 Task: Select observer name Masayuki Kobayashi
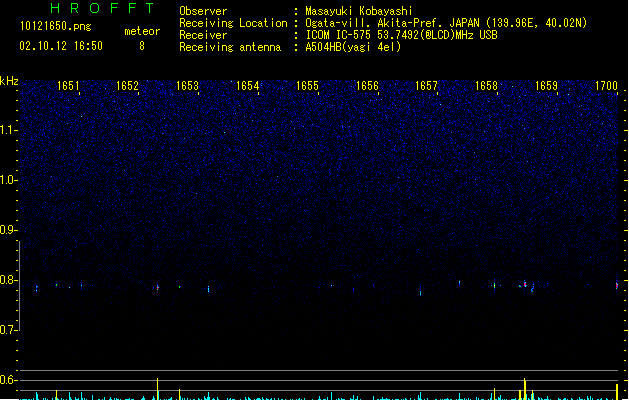point(359,11)
